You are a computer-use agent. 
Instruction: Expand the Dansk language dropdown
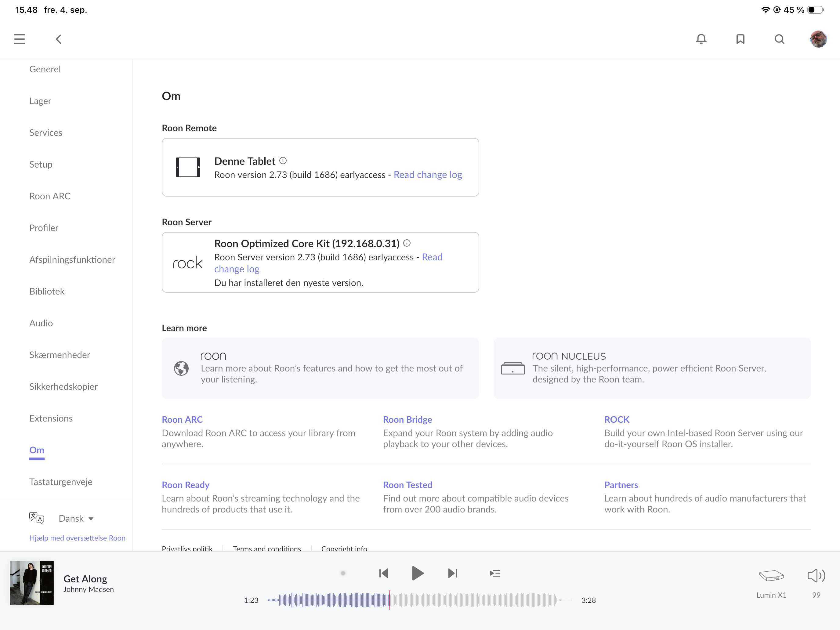click(x=76, y=518)
